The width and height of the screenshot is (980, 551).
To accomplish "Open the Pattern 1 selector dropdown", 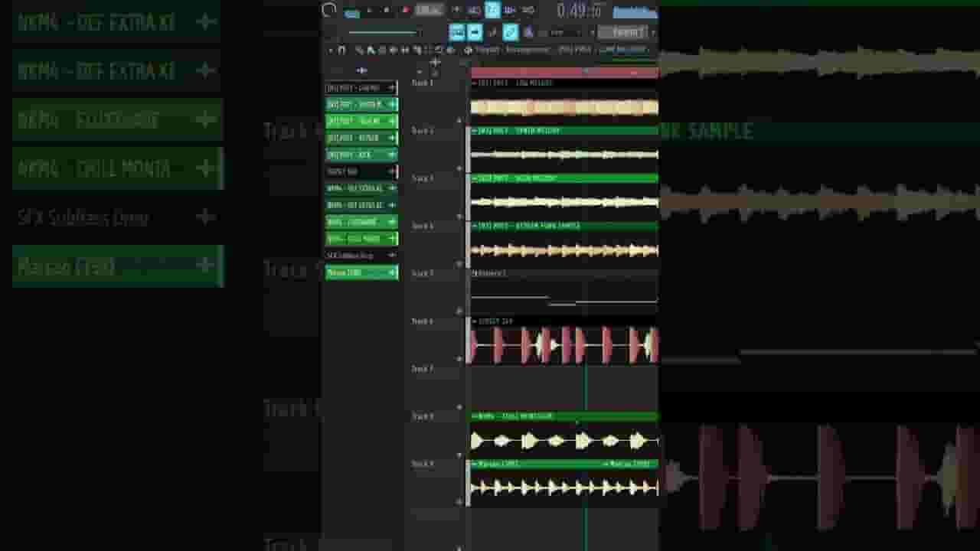I will [626, 31].
